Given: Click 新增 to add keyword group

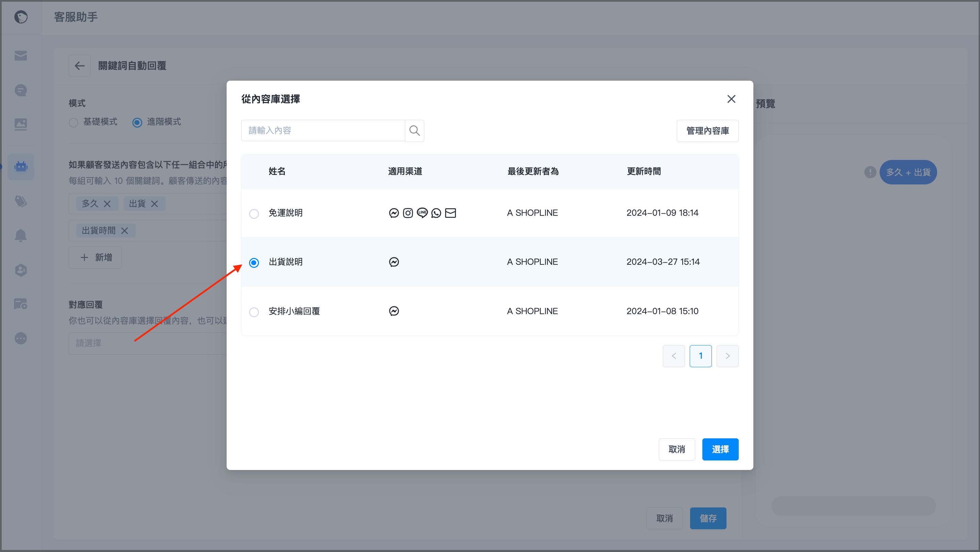Looking at the screenshot, I should pyautogui.click(x=95, y=258).
